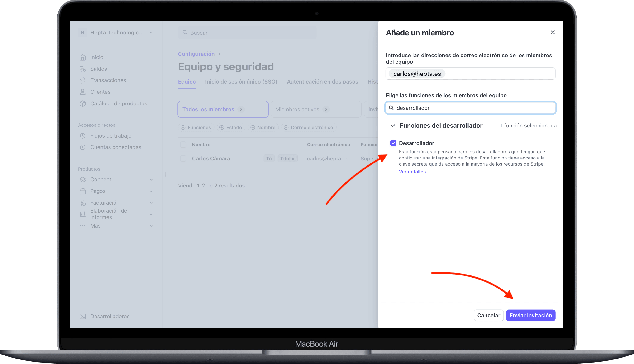Click the Flujos de trabajo clock icon
This screenshot has height=364, width=634.
tap(83, 136)
